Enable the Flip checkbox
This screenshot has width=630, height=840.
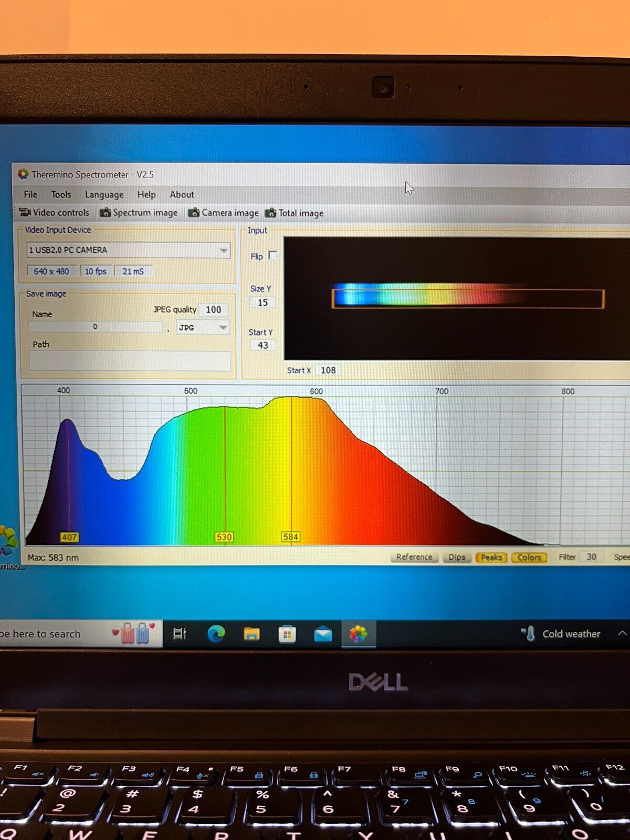pyautogui.click(x=272, y=256)
